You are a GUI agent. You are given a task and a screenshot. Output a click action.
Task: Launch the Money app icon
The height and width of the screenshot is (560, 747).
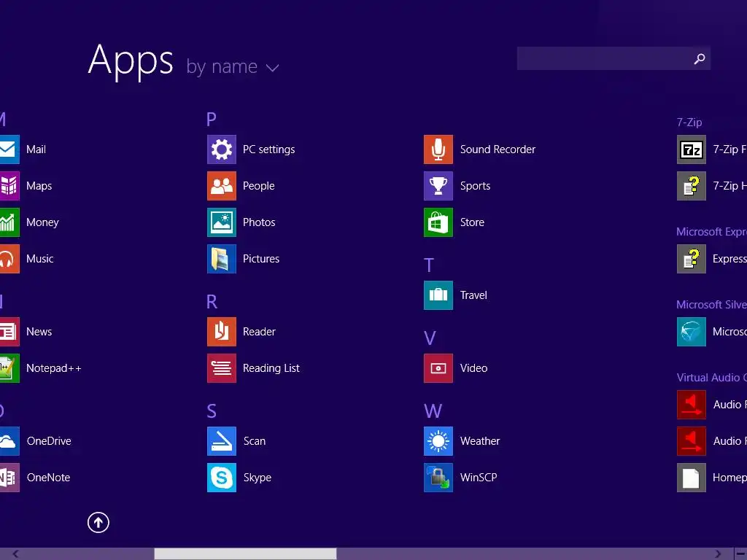(x=9, y=222)
